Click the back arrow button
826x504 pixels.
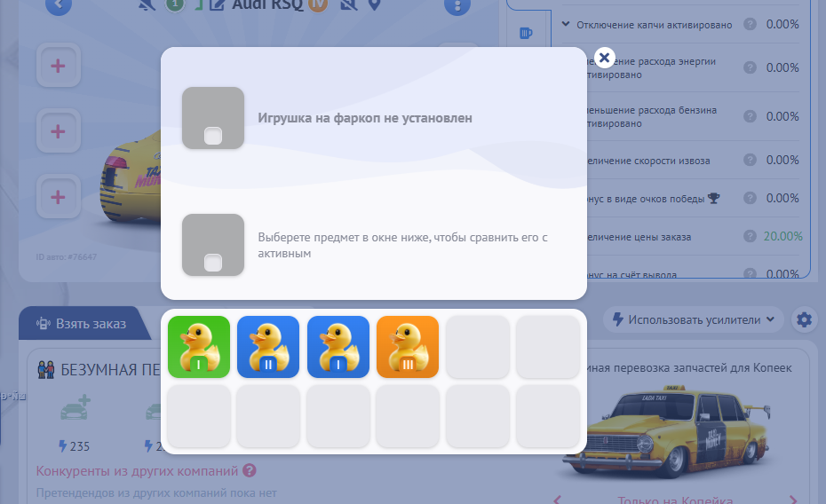click(58, 5)
